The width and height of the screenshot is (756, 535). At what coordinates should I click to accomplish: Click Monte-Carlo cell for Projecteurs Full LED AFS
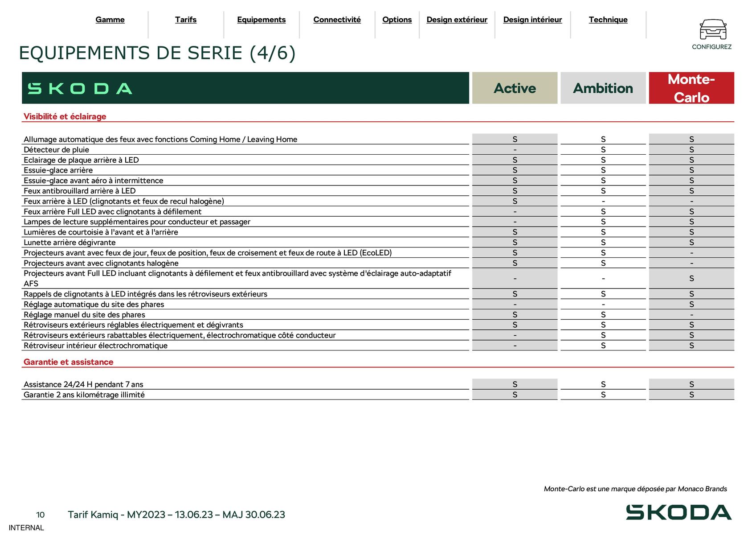tap(691, 278)
